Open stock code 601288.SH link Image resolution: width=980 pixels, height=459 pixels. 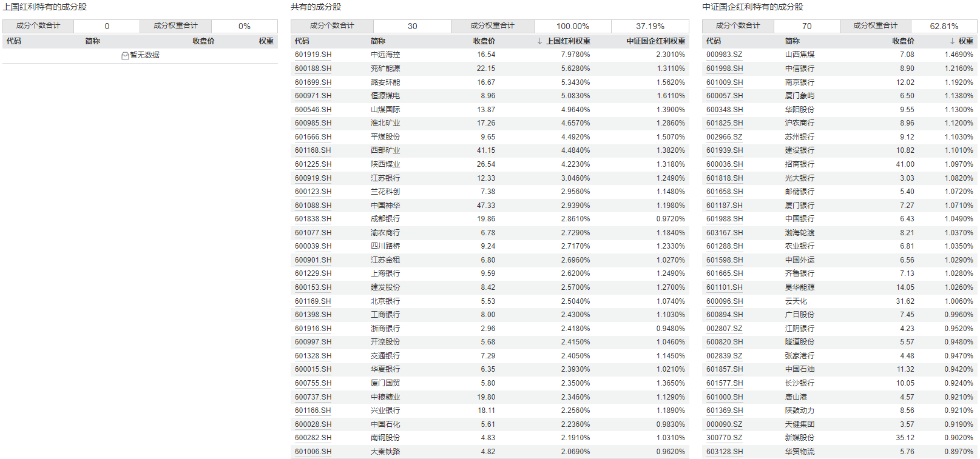(x=725, y=246)
